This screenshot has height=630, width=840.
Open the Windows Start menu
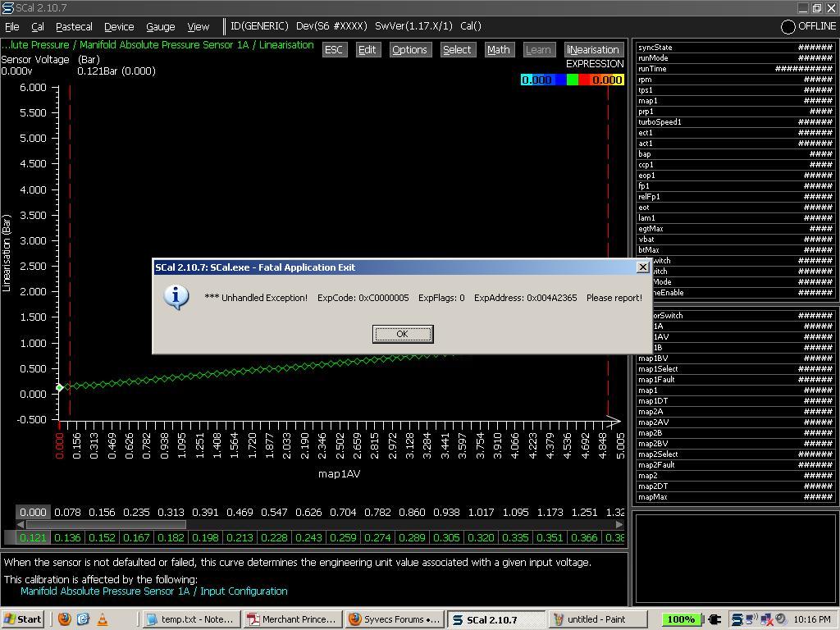tap(23, 619)
